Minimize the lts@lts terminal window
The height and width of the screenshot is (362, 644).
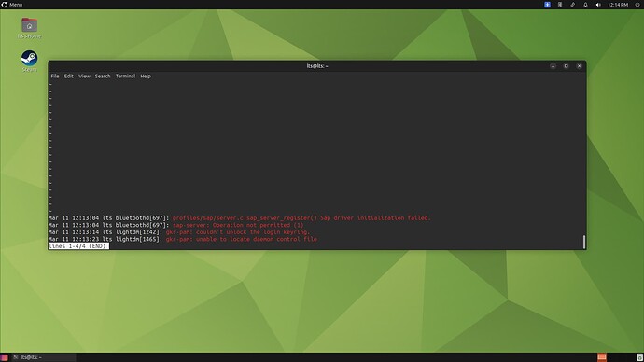tap(553, 66)
